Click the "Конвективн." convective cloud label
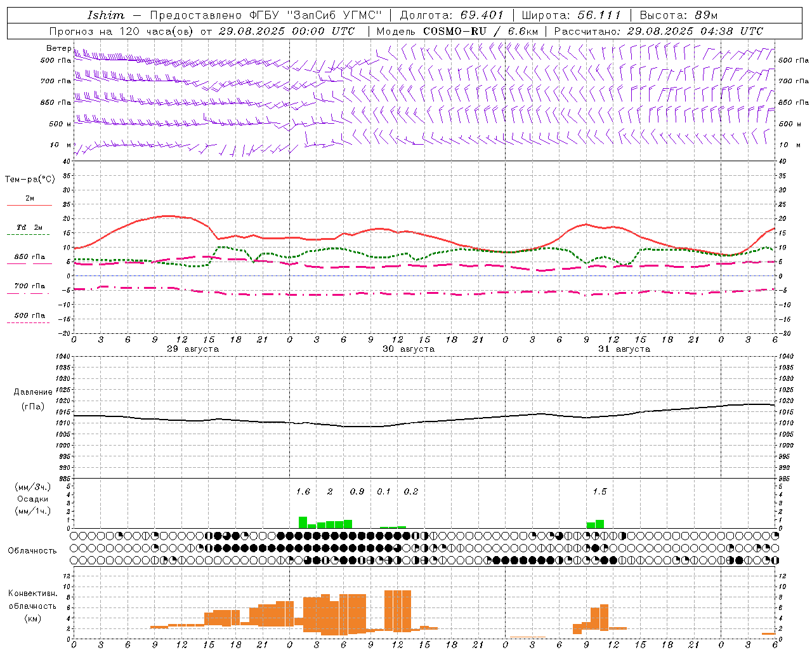 (33, 594)
